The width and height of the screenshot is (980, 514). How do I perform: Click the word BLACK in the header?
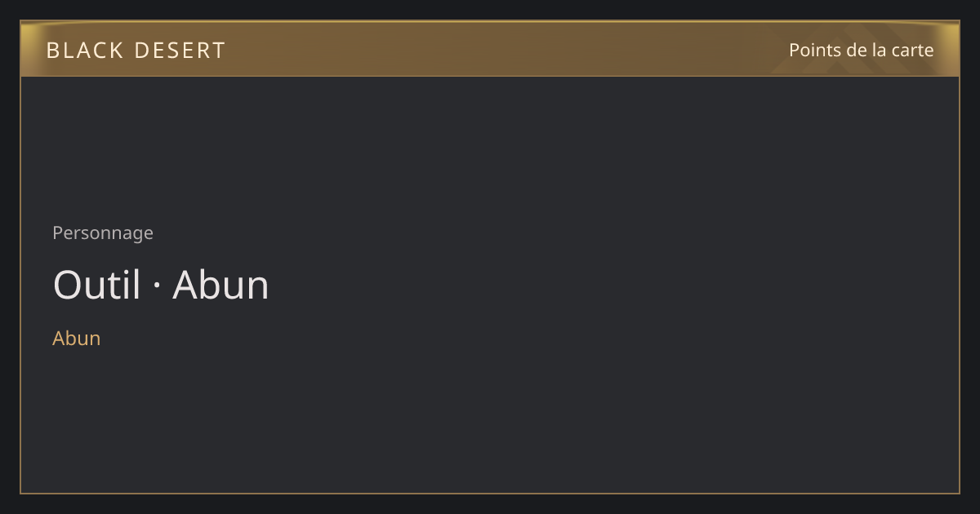(85, 51)
